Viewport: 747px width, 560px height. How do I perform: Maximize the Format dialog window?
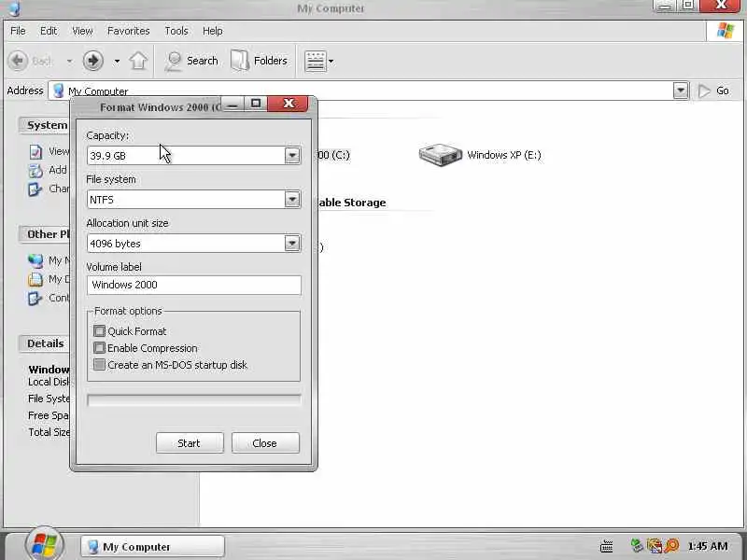point(256,104)
